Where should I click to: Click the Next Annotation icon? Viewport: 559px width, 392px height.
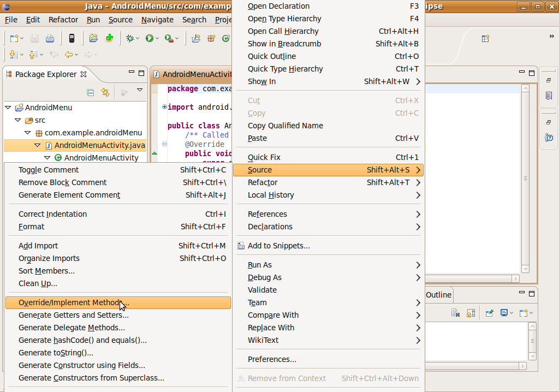[13, 55]
